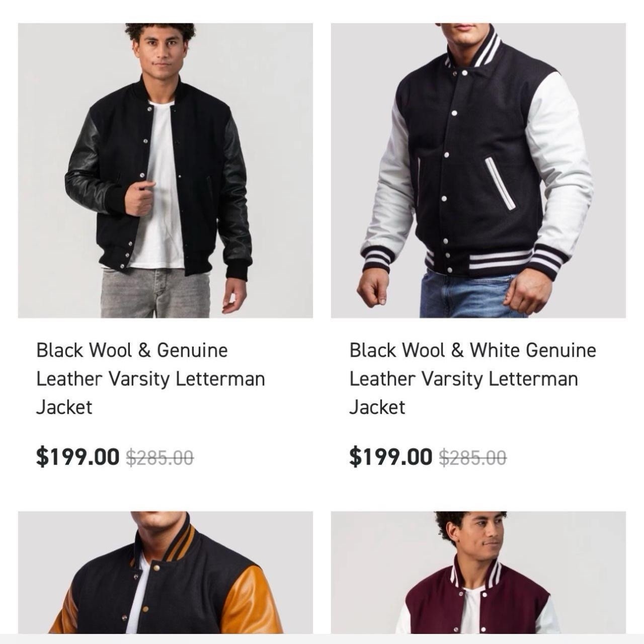The width and height of the screenshot is (644, 644).
Task: Click the word Jacket ending the right product title
Action: coord(377,407)
